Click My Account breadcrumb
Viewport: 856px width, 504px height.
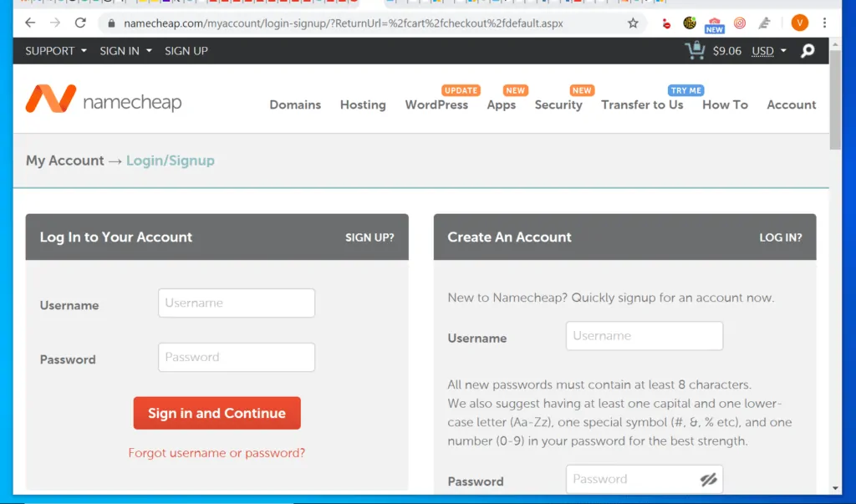pyautogui.click(x=64, y=160)
